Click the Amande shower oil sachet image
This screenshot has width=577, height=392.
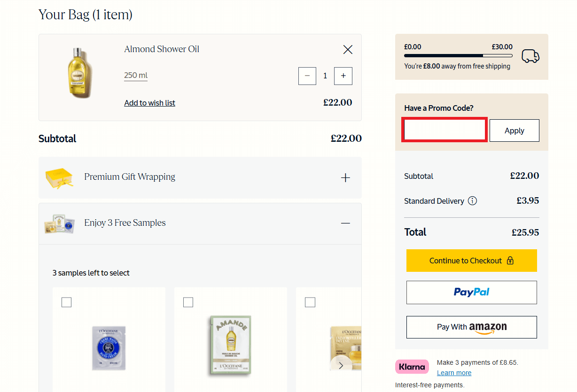pyautogui.click(x=231, y=346)
